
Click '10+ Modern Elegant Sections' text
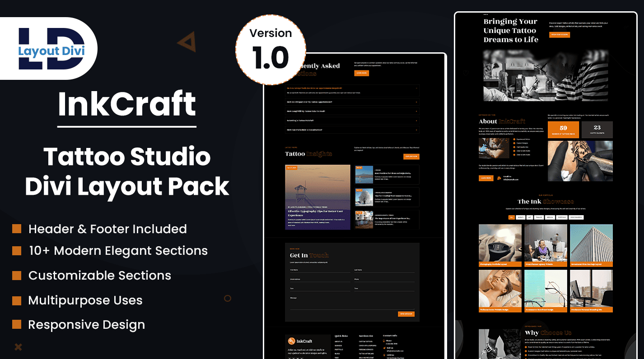pyautogui.click(x=118, y=251)
